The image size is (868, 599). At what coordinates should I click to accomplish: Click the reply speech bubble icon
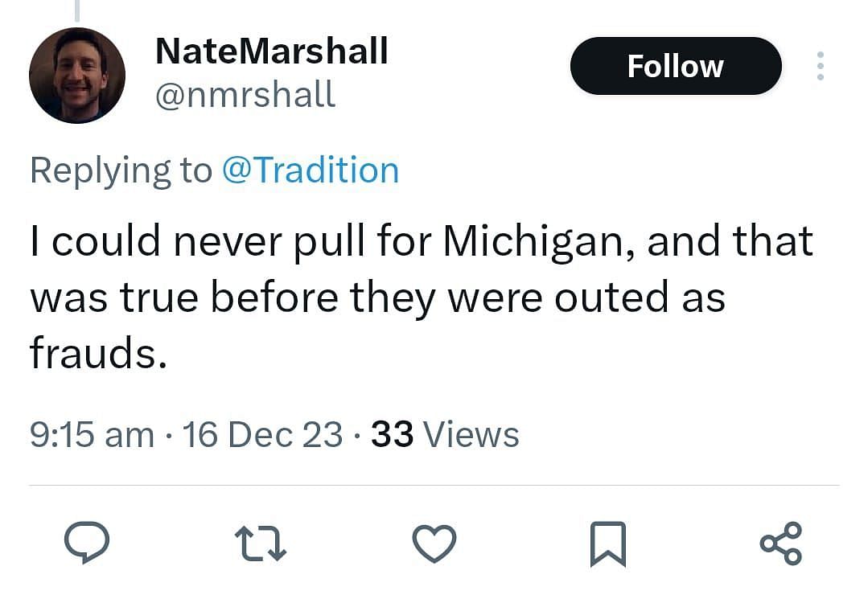pyautogui.click(x=87, y=544)
